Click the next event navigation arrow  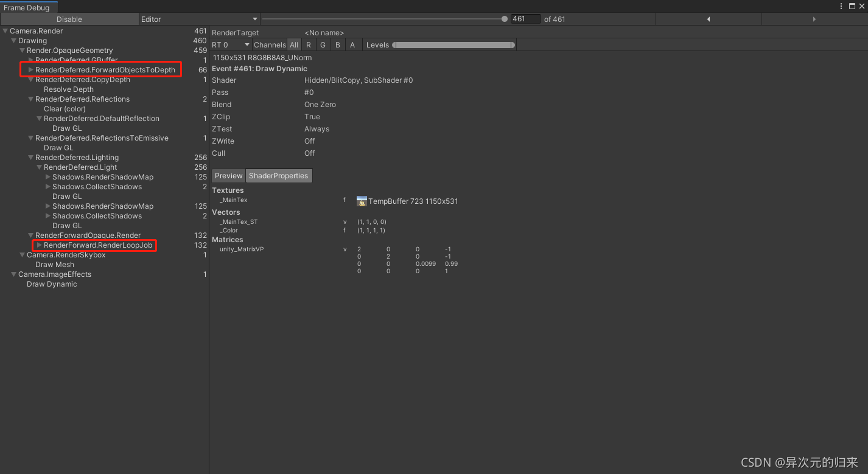(x=814, y=19)
